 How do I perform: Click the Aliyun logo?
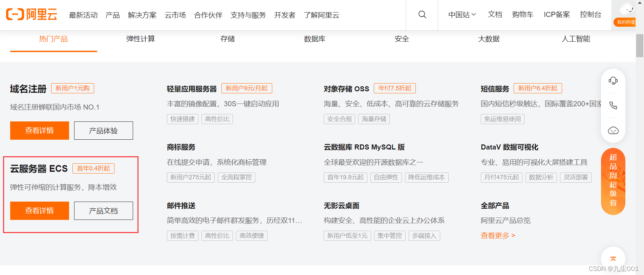[x=31, y=15]
